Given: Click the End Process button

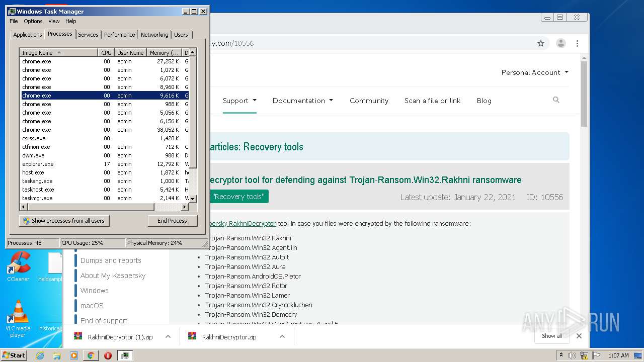Looking at the screenshot, I should [x=172, y=221].
